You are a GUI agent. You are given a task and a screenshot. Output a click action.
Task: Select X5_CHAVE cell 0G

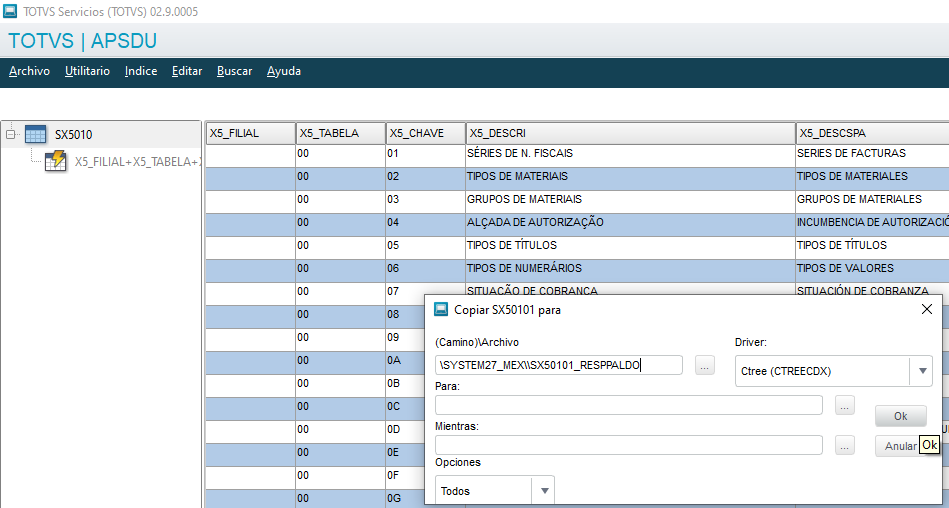tap(406, 499)
